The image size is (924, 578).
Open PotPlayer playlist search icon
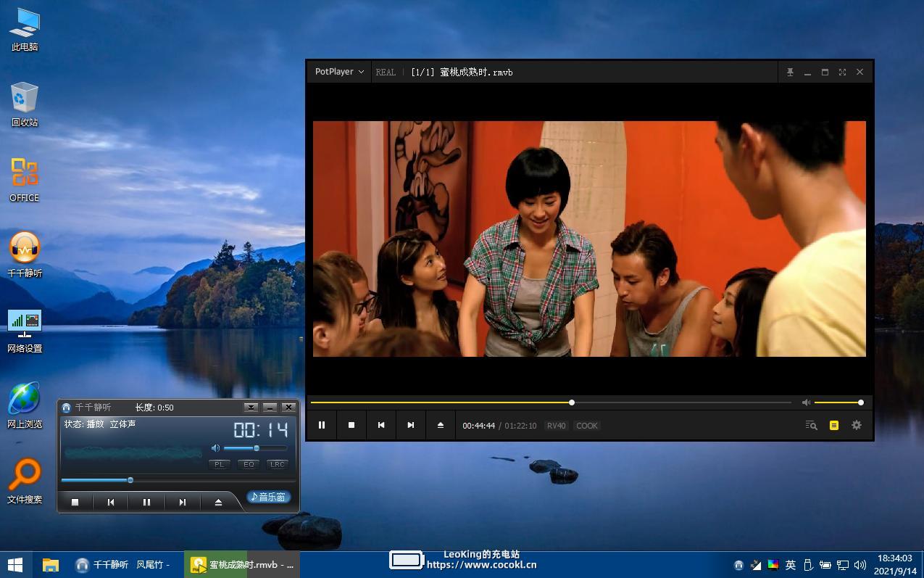[x=812, y=426]
